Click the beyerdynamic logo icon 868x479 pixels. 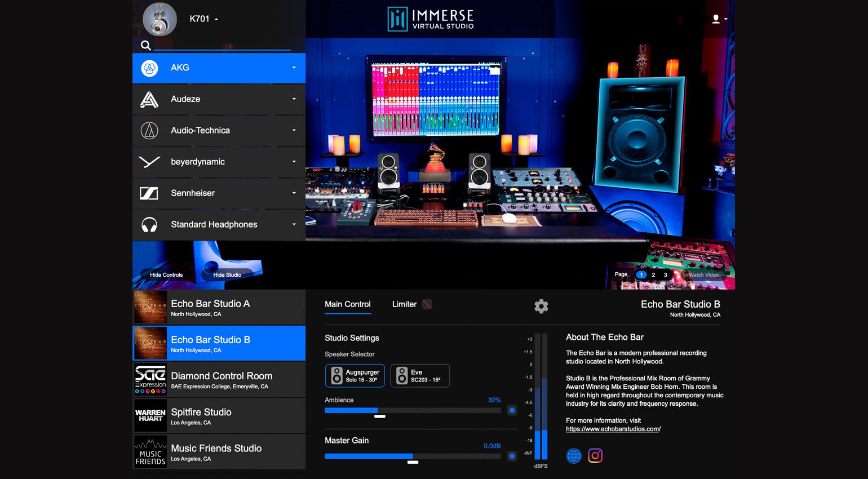149,162
